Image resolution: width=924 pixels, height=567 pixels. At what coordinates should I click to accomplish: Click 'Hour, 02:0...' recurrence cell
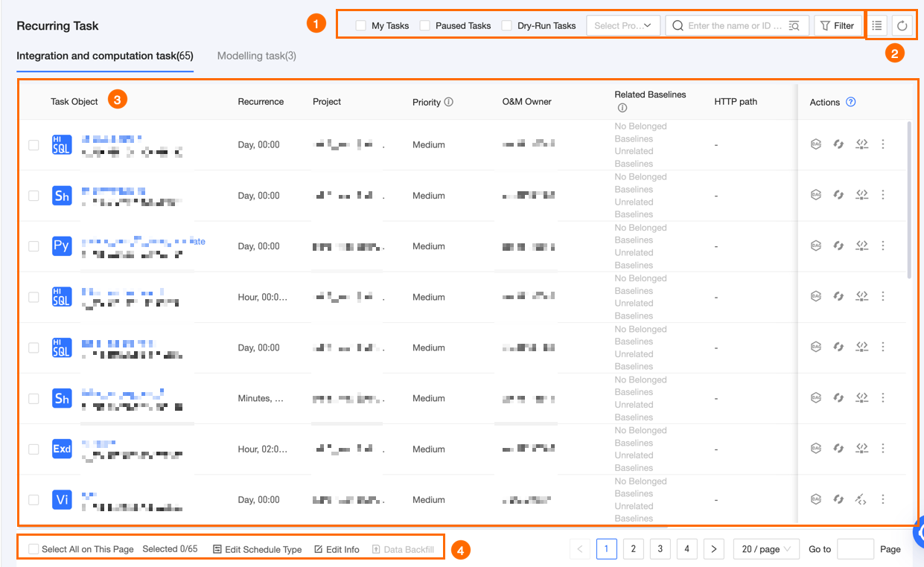263,449
